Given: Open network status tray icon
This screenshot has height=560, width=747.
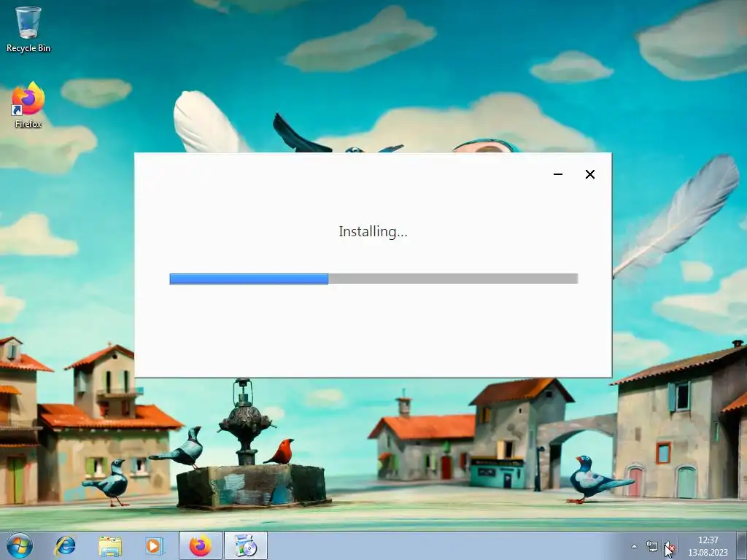Looking at the screenshot, I should coord(651,546).
